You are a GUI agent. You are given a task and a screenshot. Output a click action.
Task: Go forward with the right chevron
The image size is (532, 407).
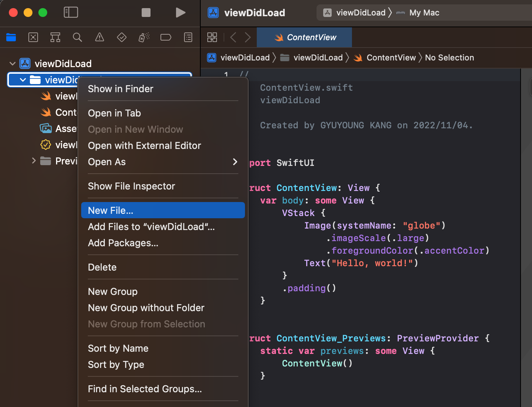pos(248,37)
